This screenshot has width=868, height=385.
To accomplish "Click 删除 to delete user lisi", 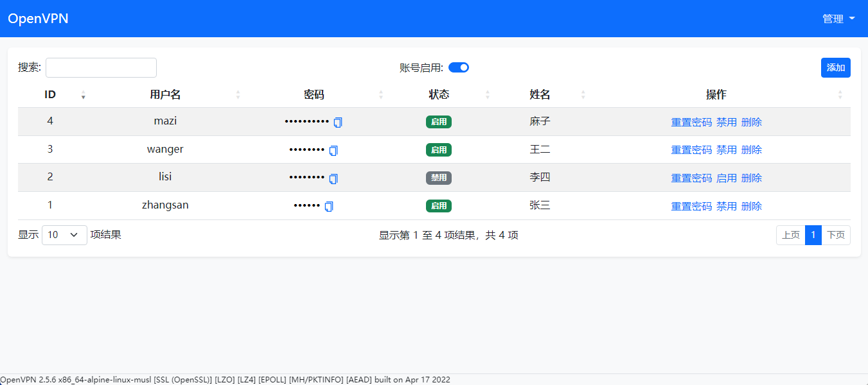I will click(x=752, y=178).
